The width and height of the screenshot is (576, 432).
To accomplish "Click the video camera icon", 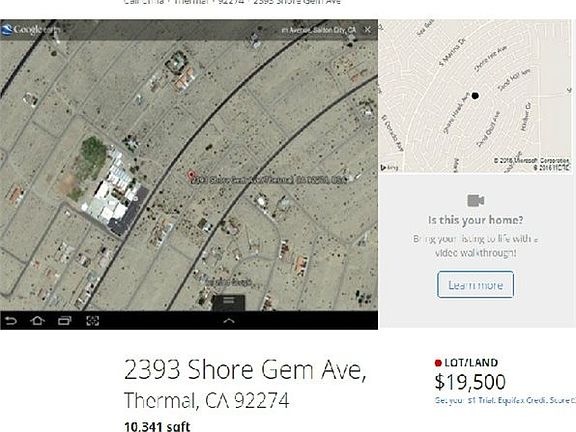I will point(476,201).
